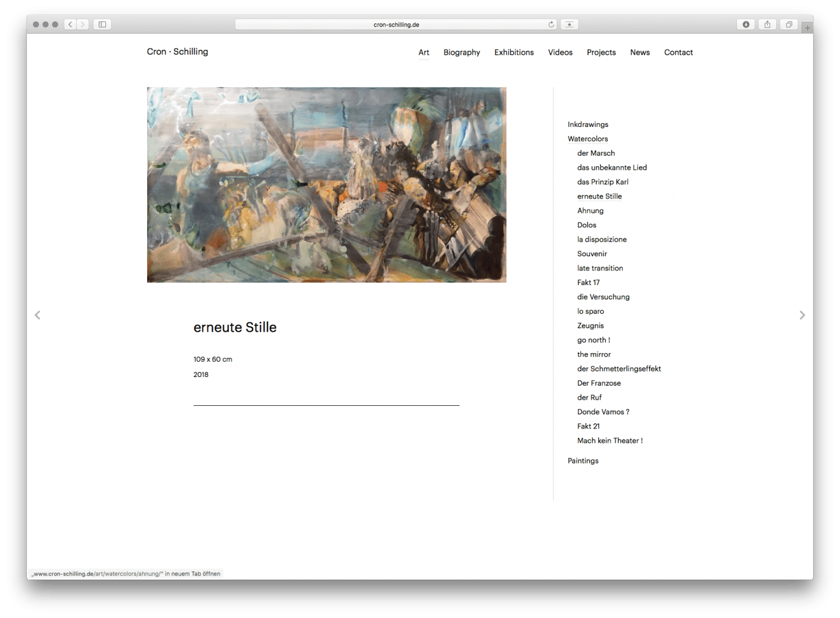Viewport: 840px width, 618px height.
Task: Open der Ruf watercolor
Action: click(589, 397)
